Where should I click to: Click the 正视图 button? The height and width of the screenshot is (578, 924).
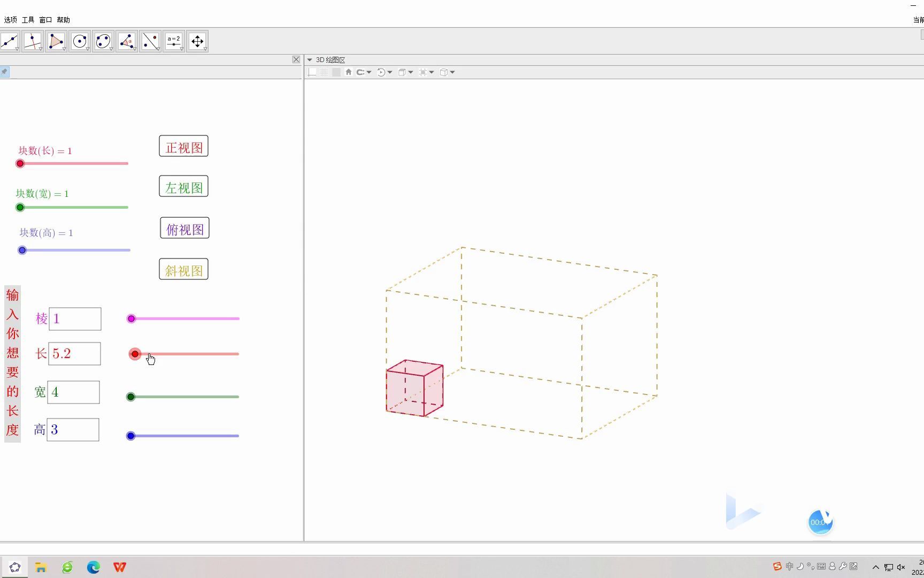183,146
